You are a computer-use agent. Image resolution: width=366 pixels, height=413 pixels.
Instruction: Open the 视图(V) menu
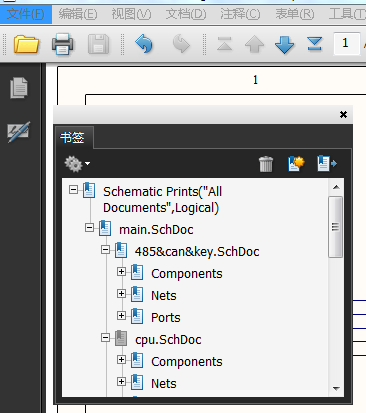[x=131, y=14]
